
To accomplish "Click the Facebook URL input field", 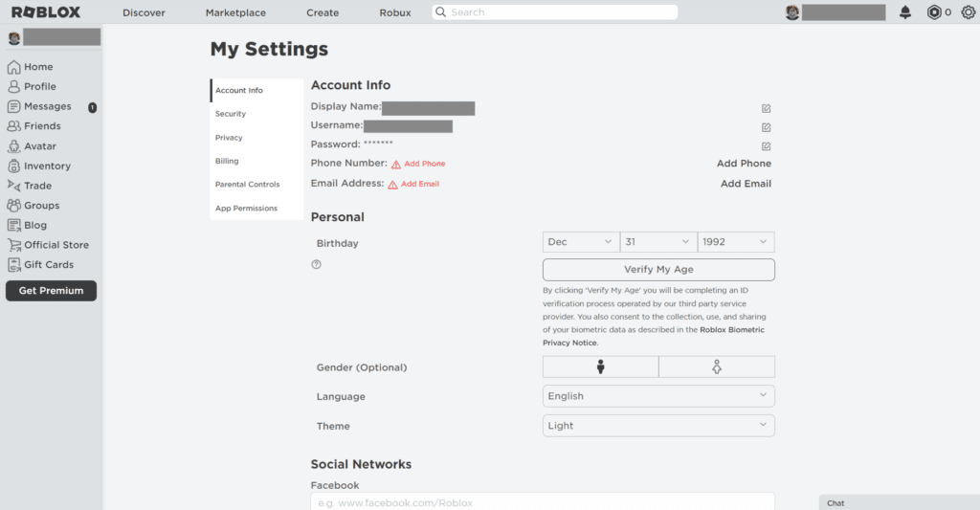I will 543,502.
